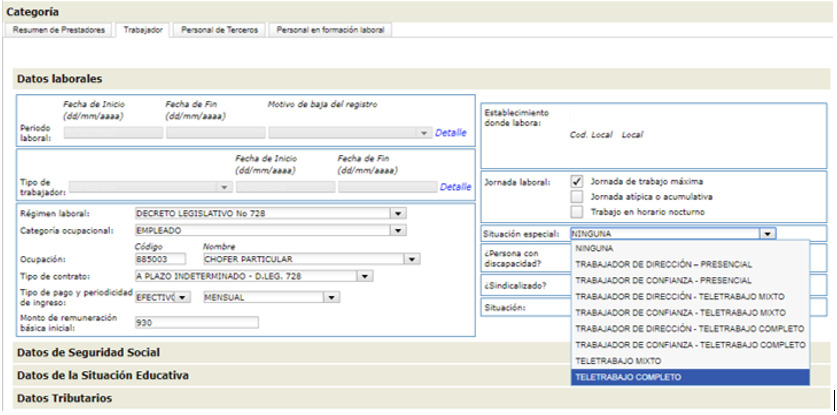Viewport: 837px width, 415px height.
Task: Click the Monto de remuneración básica field
Action: click(x=196, y=323)
